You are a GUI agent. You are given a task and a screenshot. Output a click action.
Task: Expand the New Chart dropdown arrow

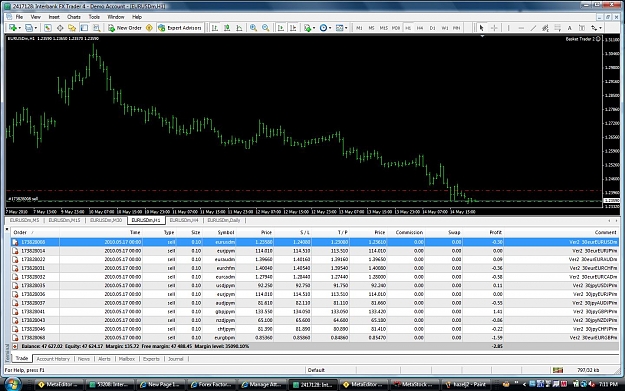pos(19,28)
